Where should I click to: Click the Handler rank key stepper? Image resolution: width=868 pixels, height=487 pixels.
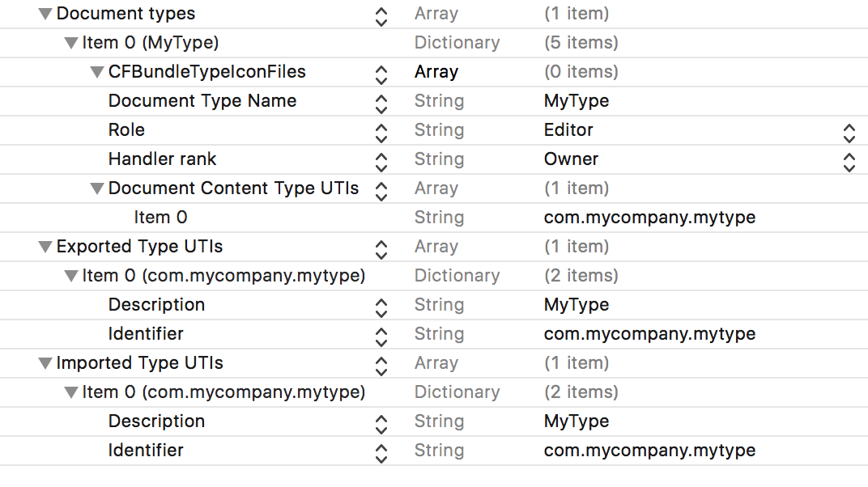[381, 160]
